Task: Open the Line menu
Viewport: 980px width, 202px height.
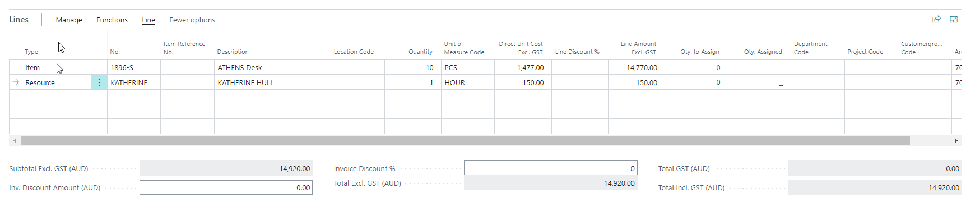Action: [148, 20]
